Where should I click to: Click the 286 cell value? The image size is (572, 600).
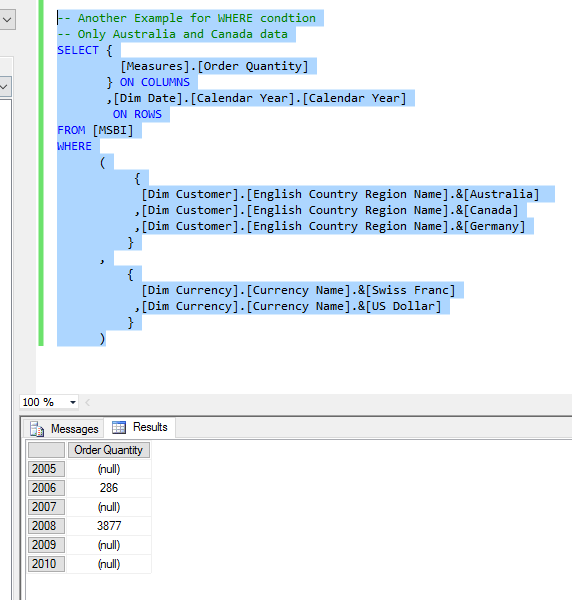(109, 488)
